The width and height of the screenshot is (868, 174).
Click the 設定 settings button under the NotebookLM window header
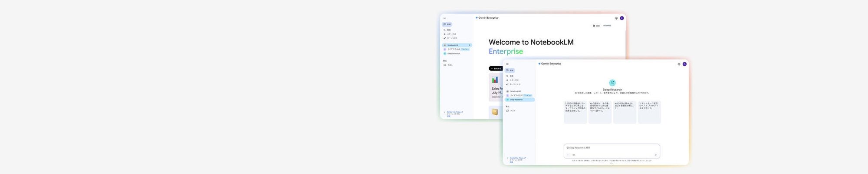[x=596, y=26]
